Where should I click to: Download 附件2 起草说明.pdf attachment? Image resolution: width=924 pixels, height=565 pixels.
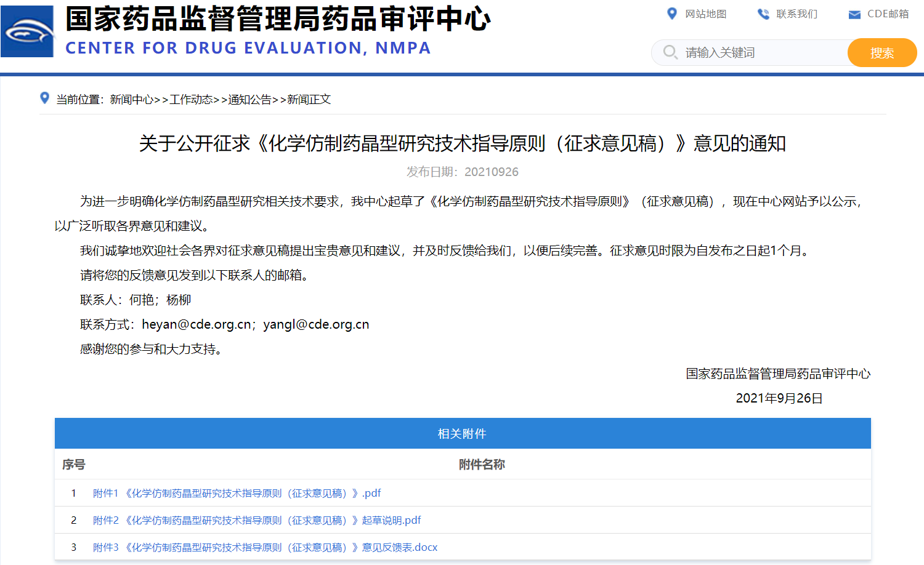click(256, 520)
